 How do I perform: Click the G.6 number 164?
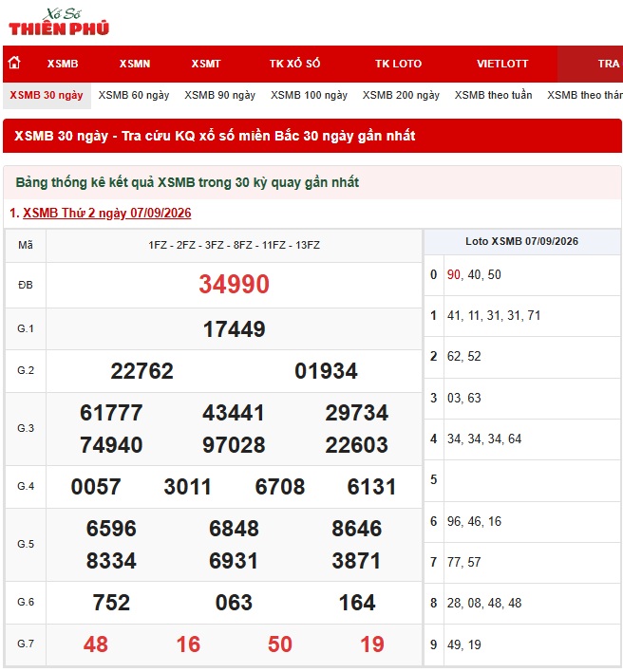[x=357, y=603]
